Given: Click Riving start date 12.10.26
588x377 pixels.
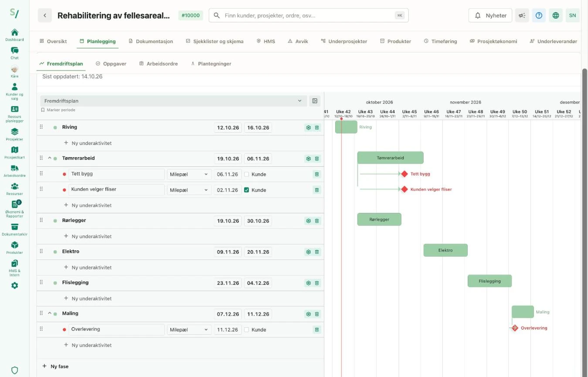Looking at the screenshot, I should 228,128.
